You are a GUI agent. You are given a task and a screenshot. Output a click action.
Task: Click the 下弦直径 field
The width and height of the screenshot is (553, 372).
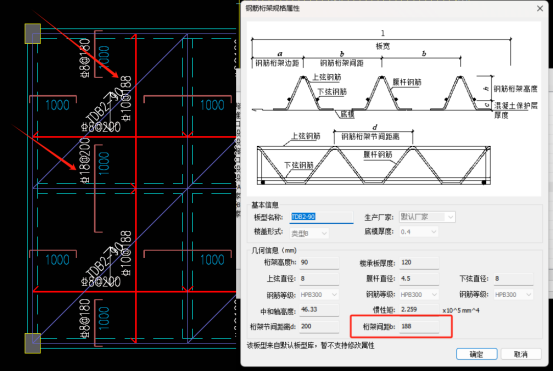click(x=513, y=279)
